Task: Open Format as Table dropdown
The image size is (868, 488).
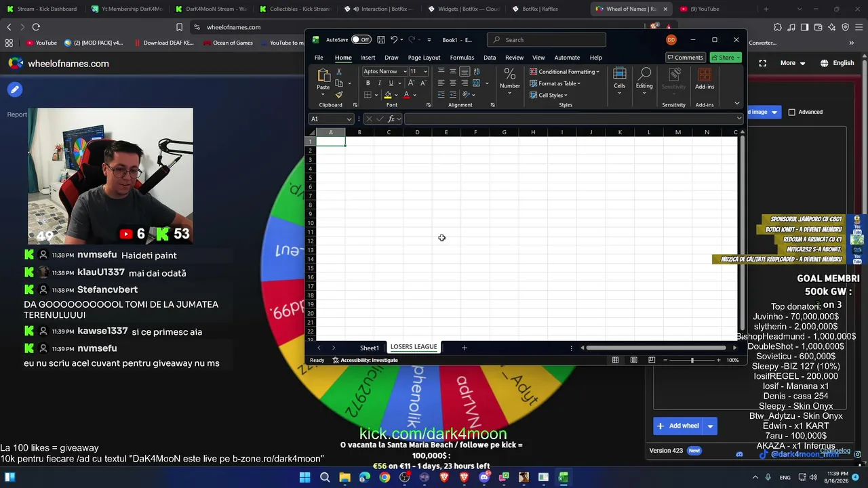Action: point(555,83)
